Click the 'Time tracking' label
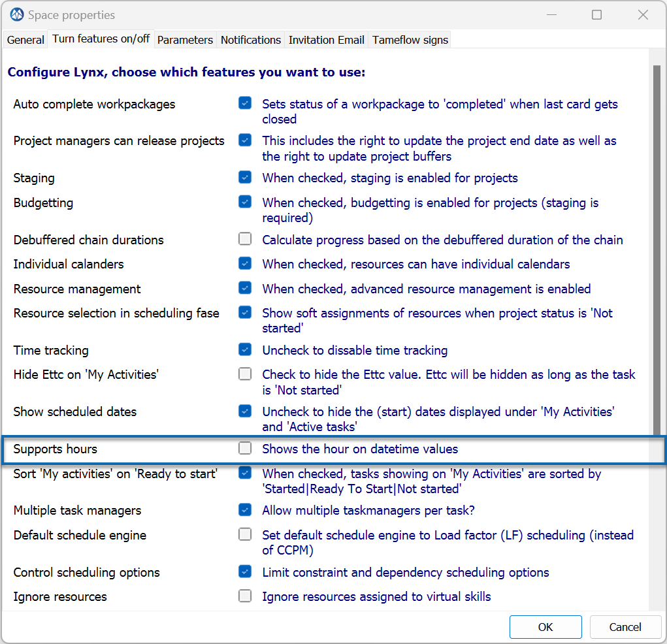 [x=51, y=351]
